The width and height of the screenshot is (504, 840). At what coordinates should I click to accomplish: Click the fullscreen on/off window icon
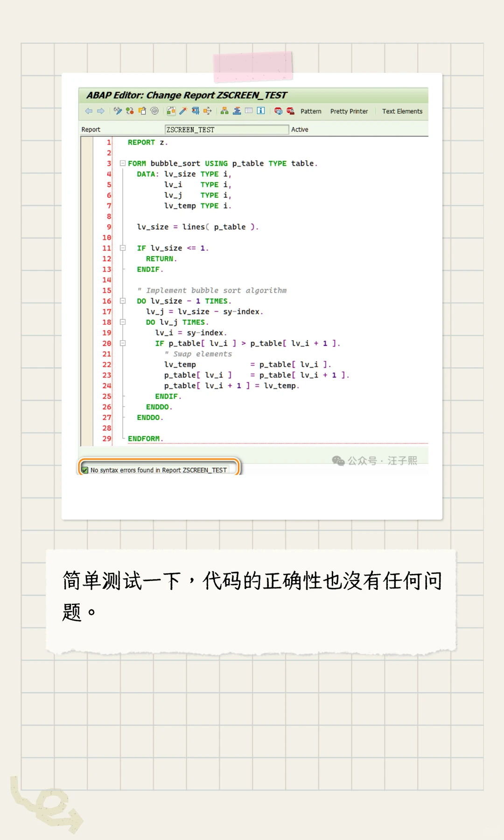tap(249, 111)
